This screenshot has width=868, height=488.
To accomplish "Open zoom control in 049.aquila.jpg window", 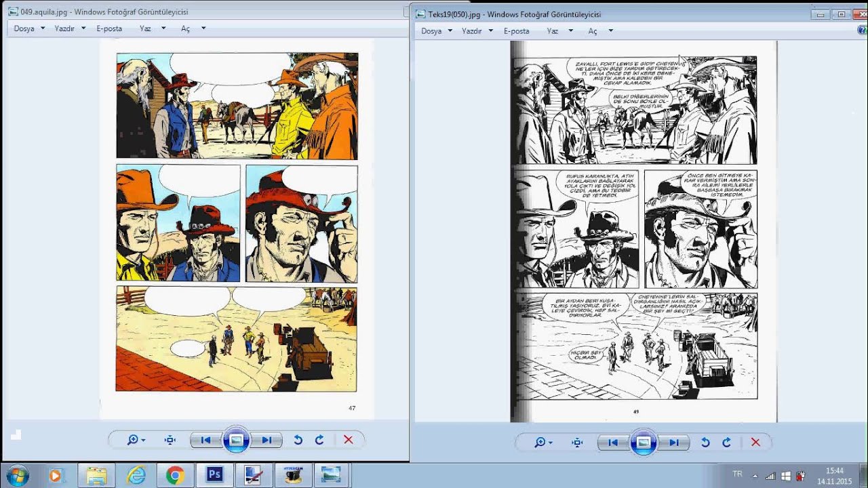I will [x=136, y=440].
